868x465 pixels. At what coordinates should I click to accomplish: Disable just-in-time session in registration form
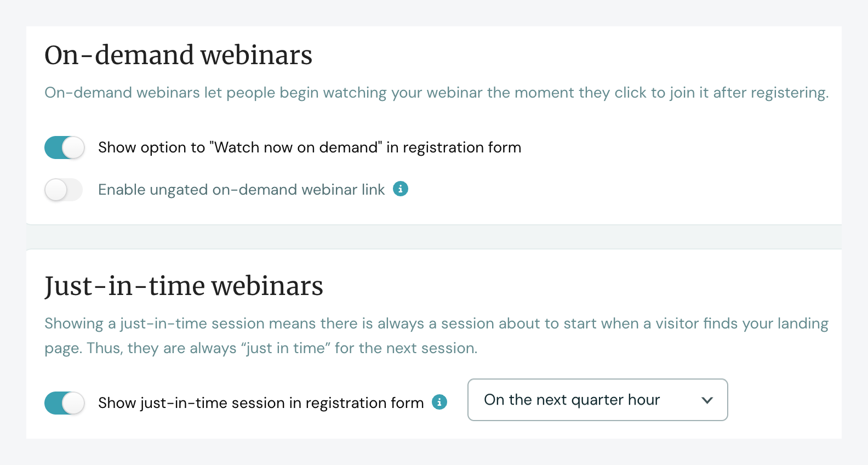(x=64, y=403)
